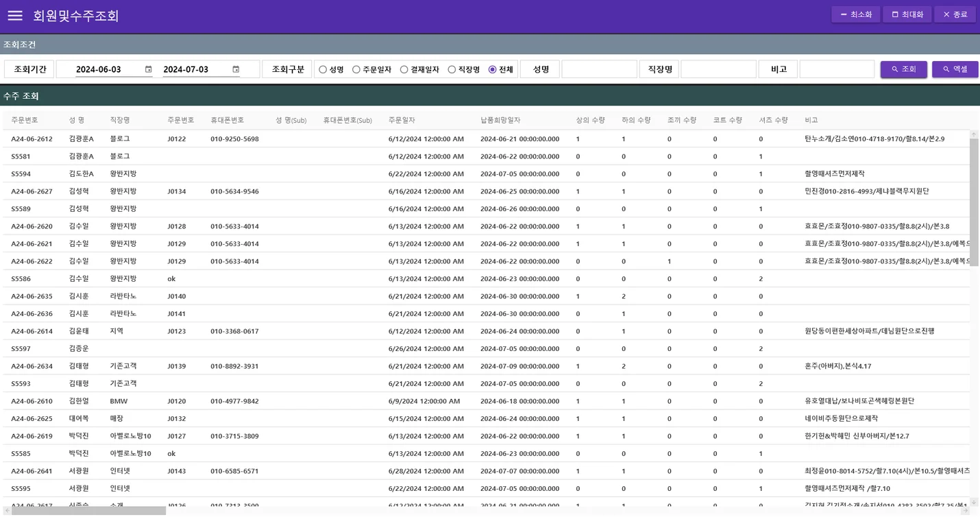Viewport: 980px width, 517px height.
Task: Click the vertical scrollbar thumb
Action: click(974, 202)
